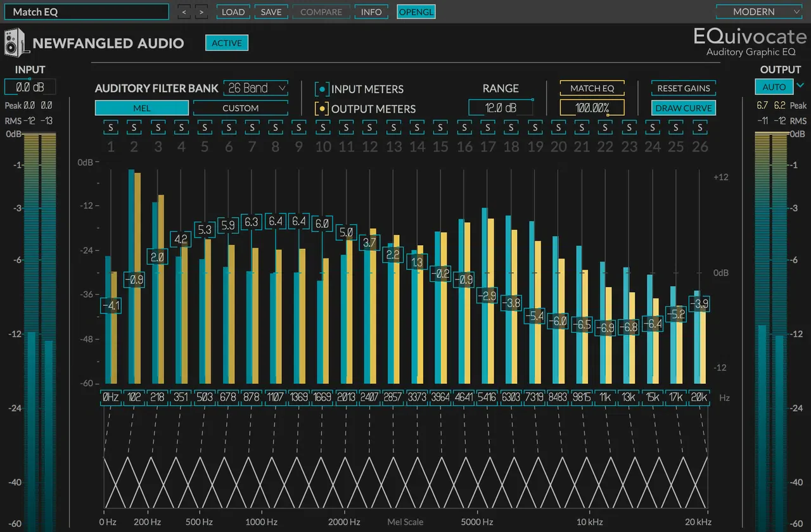Click the band 1 gain slider at -4.1
811x532 pixels.
110,305
